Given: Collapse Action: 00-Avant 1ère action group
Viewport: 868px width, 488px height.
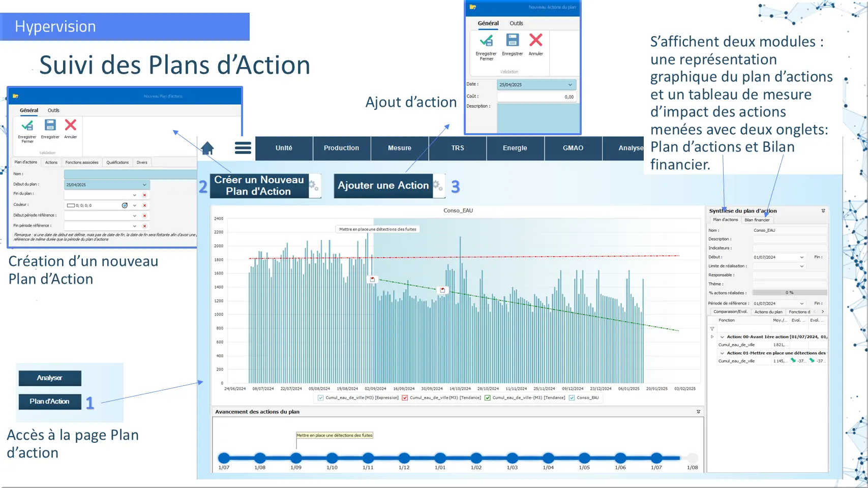Looking at the screenshot, I should pyautogui.click(x=722, y=337).
